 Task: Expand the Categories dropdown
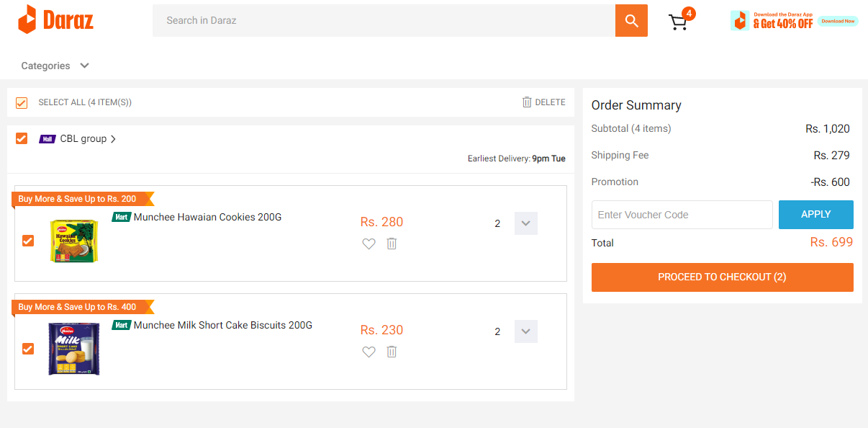(x=55, y=66)
